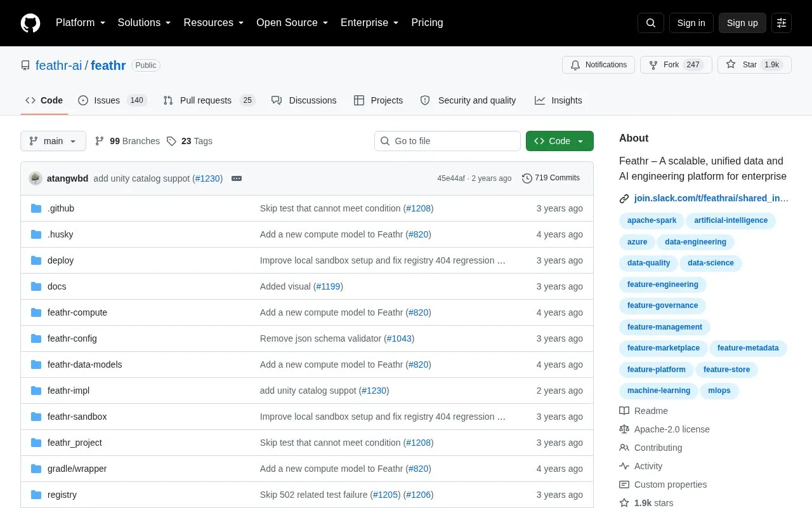Click the Sign up button
The image size is (812, 508).
[x=742, y=23]
